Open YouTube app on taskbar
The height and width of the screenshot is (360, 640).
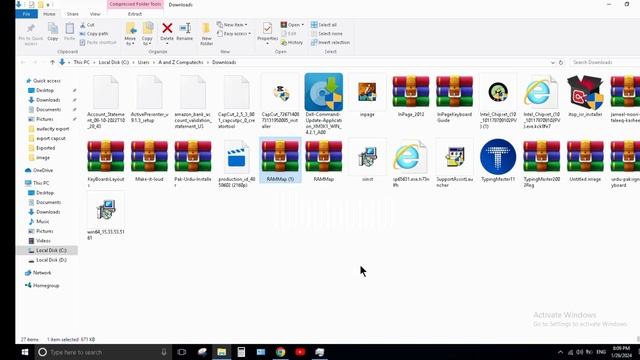pos(300,352)
